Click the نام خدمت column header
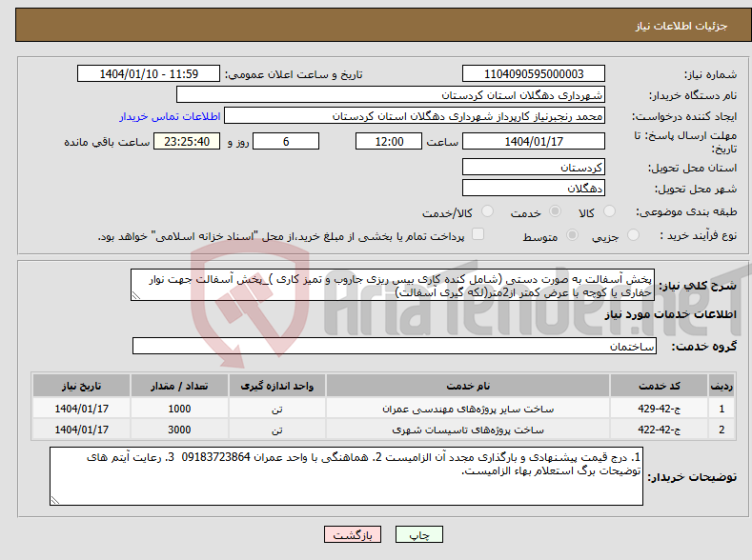 tap(468, 386)
